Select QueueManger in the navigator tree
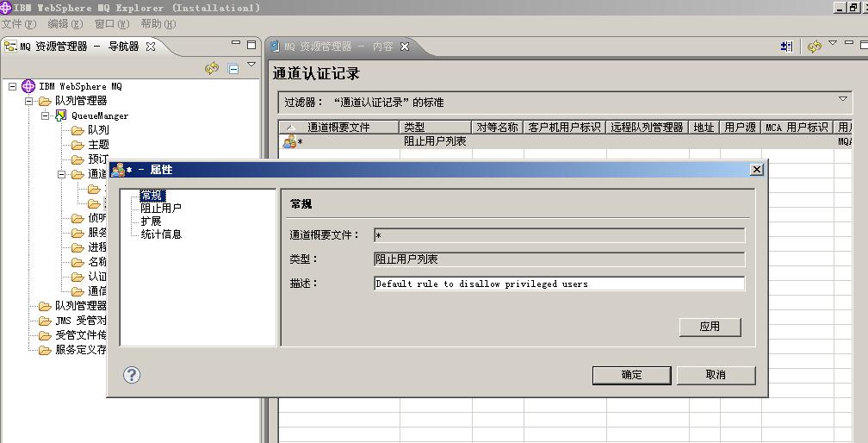 pyautogui.click(x=100, y=115)
